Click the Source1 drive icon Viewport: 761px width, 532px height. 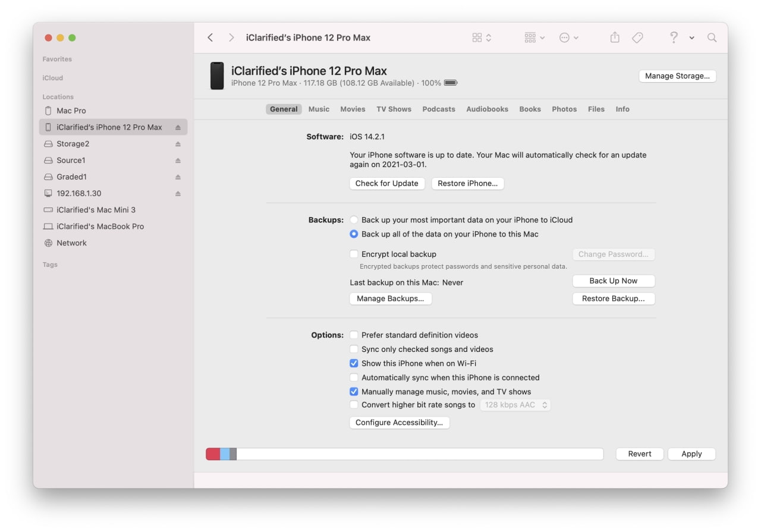point(48,160)
